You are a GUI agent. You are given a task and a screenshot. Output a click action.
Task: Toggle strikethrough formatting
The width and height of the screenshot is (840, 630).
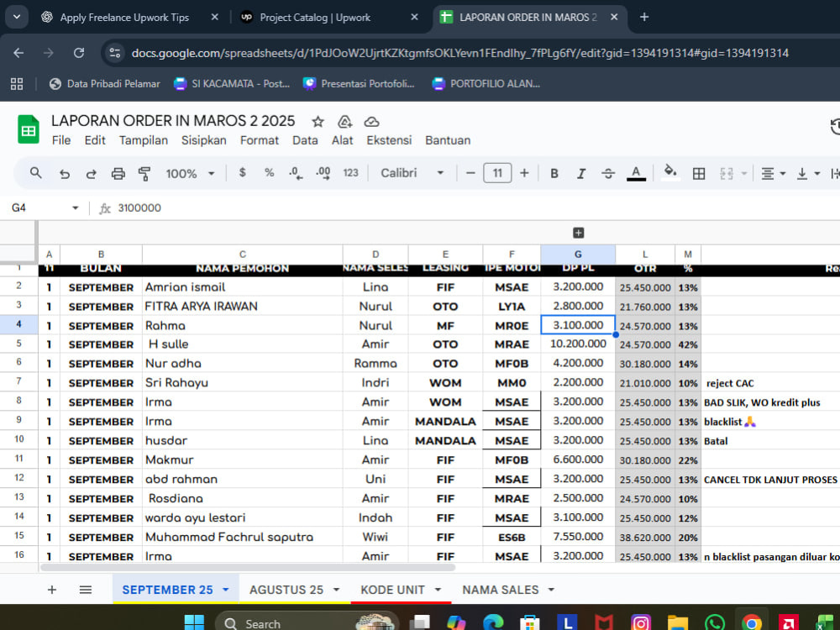click(x=608, y=173)
